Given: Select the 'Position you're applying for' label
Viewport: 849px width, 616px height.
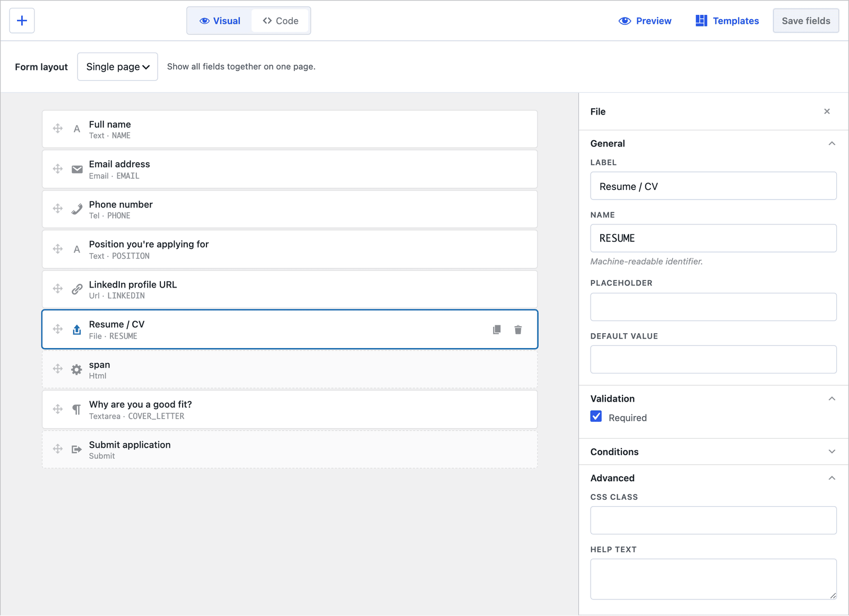Looking at the screenshot, I should (x=149, y=244).
